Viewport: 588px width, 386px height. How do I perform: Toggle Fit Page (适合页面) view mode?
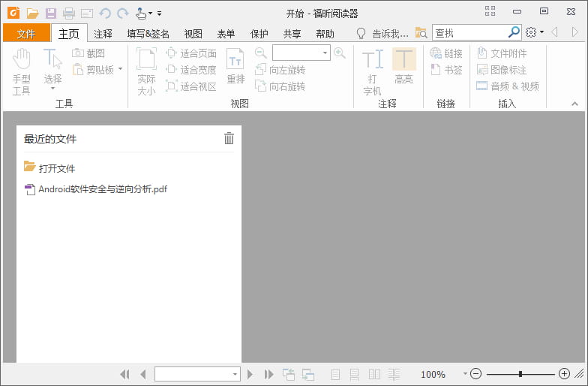[x=191, y=53]
